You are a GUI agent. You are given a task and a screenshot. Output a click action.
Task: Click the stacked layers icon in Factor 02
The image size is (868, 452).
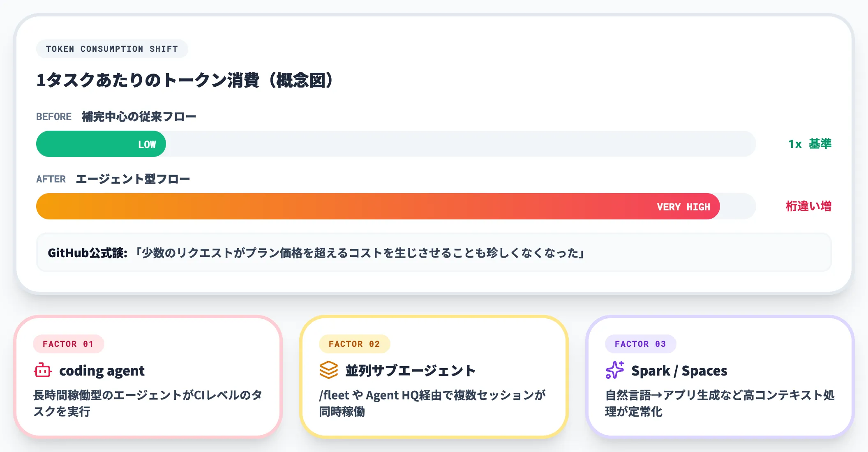pos(328,370)
